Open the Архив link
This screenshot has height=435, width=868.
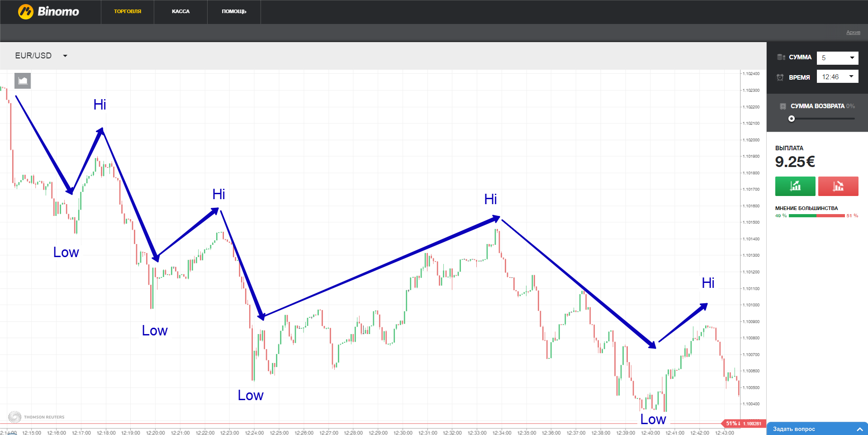pyautogui.click(x=853, y=33)
